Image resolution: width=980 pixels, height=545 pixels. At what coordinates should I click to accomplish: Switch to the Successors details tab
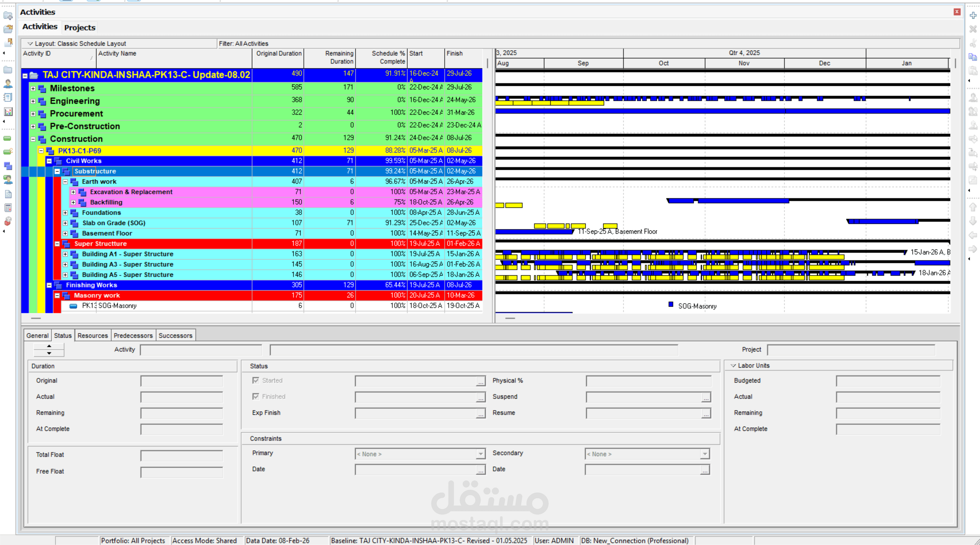coord(176,335)
